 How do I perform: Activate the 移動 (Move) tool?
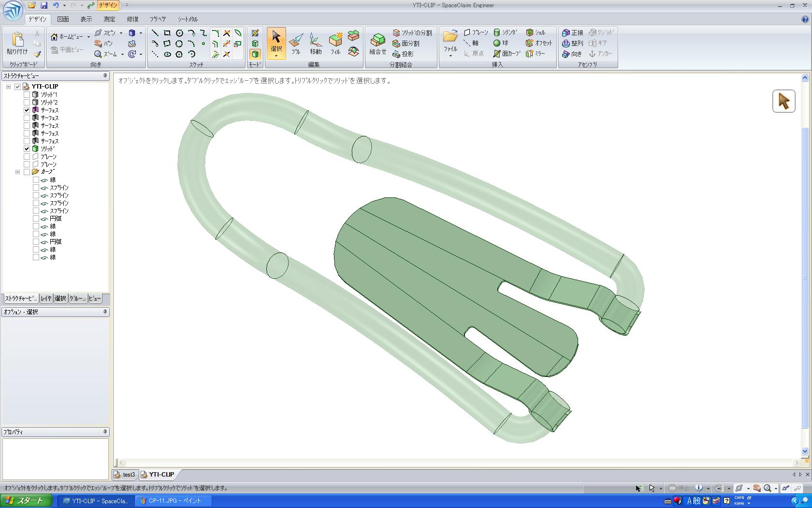point(316,44)
